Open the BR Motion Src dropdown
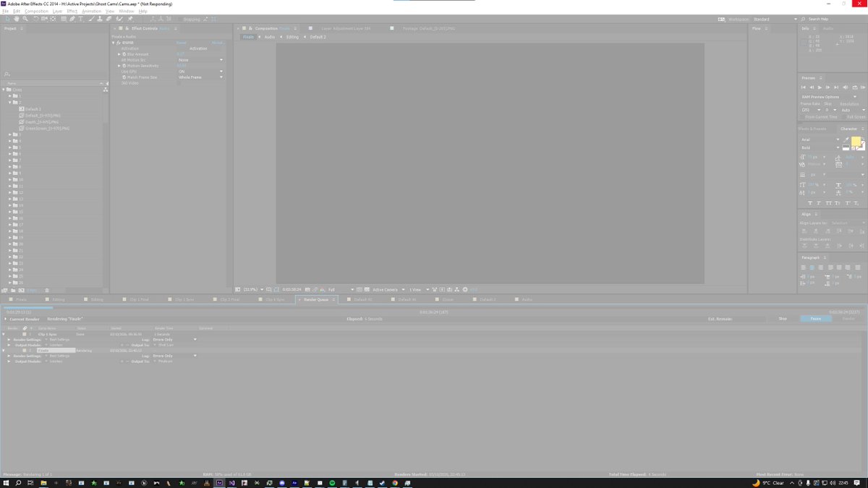This screenshot has height=488, width=868. (x=201, y=60)
